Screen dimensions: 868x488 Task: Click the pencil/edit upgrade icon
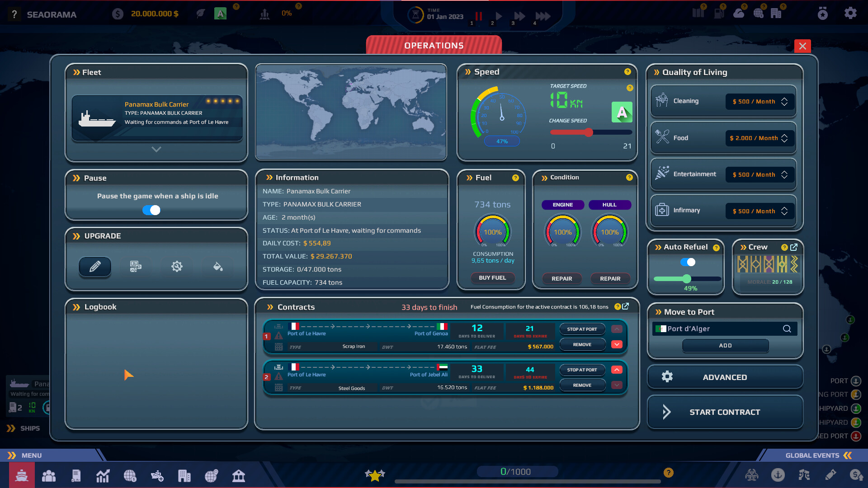95,266
